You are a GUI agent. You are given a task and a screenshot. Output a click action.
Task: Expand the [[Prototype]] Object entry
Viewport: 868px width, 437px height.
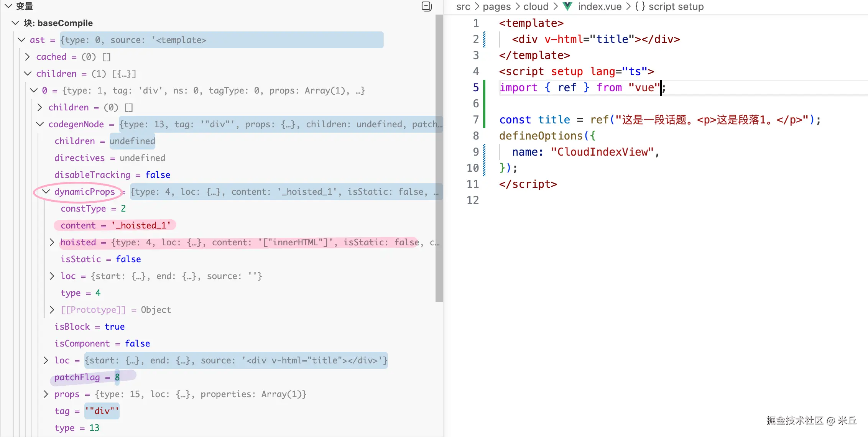click(52, 310)
